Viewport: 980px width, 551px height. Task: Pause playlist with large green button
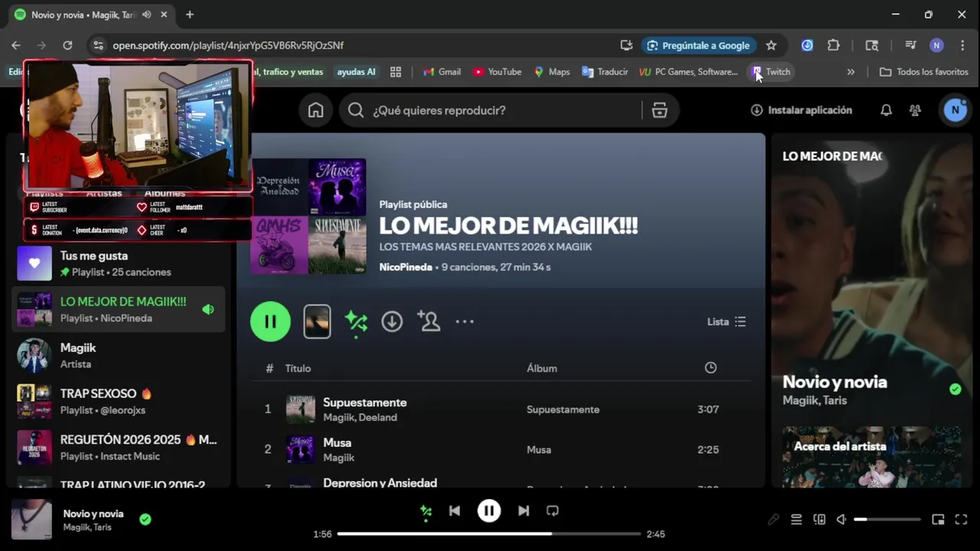click(x=270, y=321)
